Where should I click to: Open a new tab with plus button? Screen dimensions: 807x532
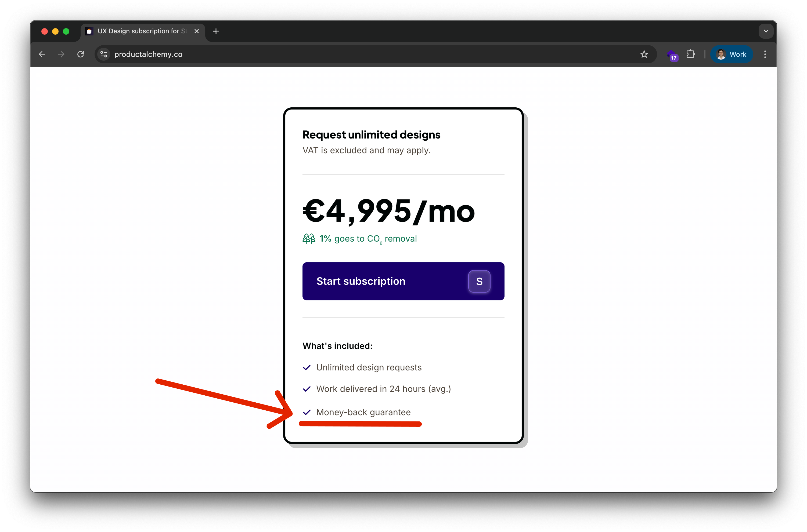pyautogui.click(x=216, y=31)
